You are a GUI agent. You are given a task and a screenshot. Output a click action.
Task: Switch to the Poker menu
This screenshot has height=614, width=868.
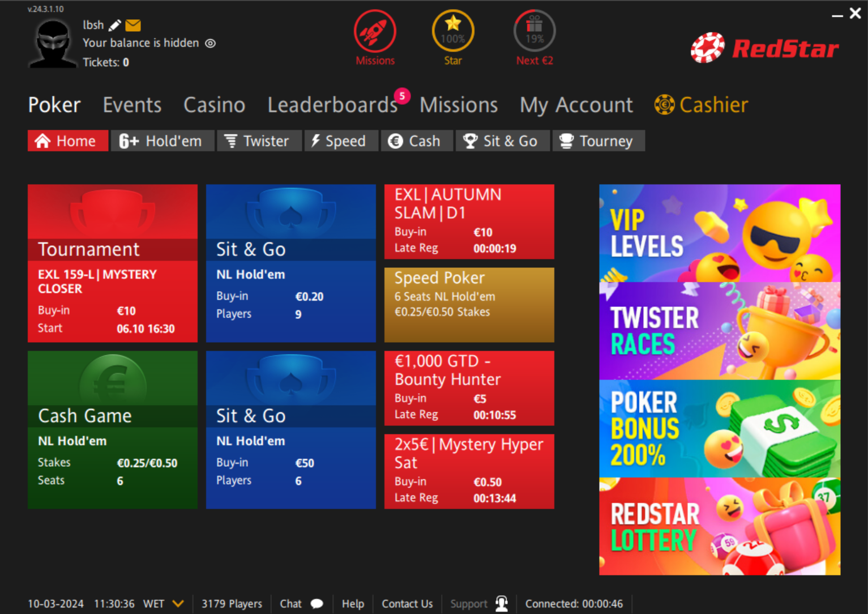54,105
